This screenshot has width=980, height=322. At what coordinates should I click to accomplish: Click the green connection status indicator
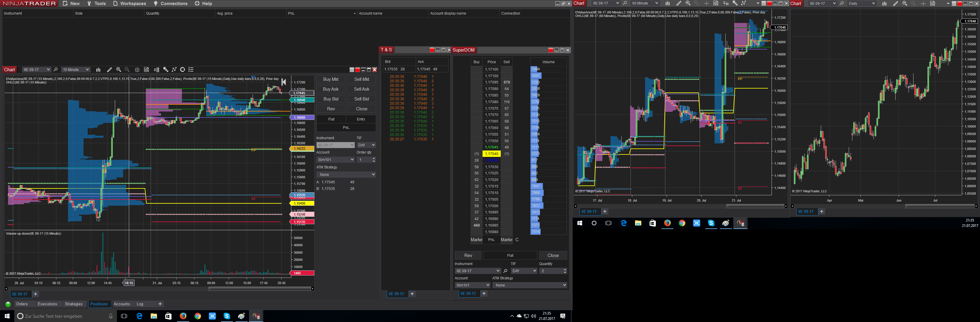coord(8,304)
